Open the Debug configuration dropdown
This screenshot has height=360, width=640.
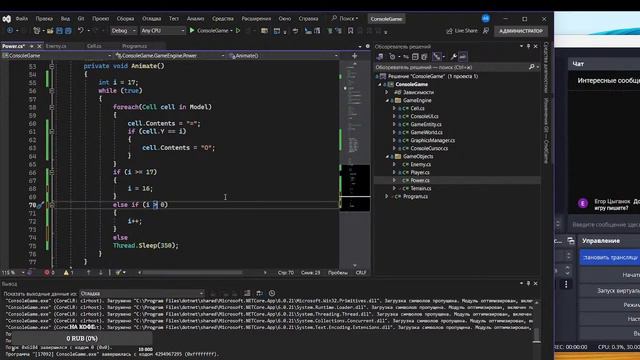tap(124, 31)
